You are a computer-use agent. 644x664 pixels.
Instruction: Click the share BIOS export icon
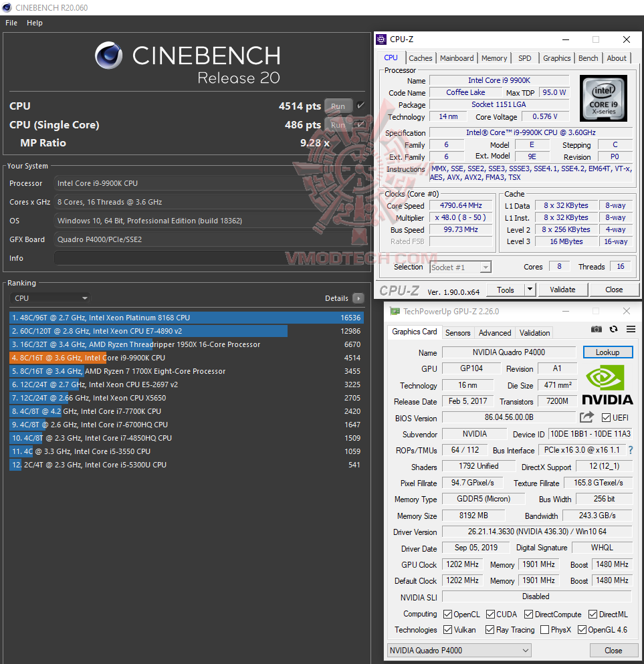point(587,417)
